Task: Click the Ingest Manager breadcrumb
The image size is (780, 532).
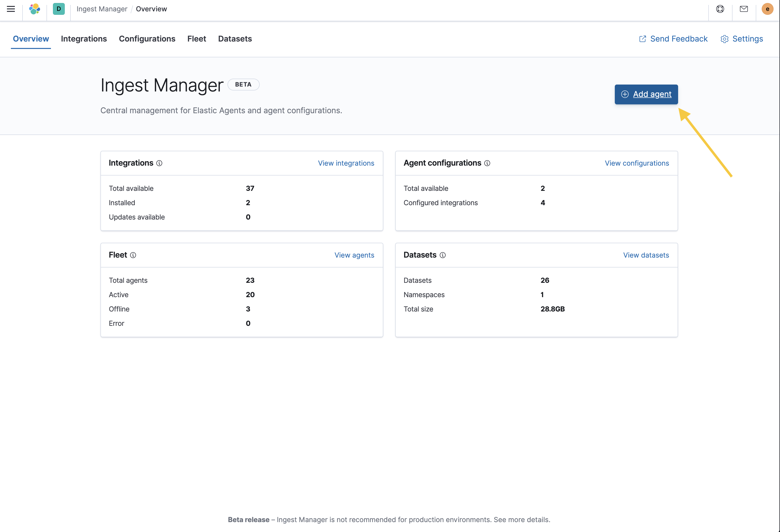Action: click(x=102, y=9)
